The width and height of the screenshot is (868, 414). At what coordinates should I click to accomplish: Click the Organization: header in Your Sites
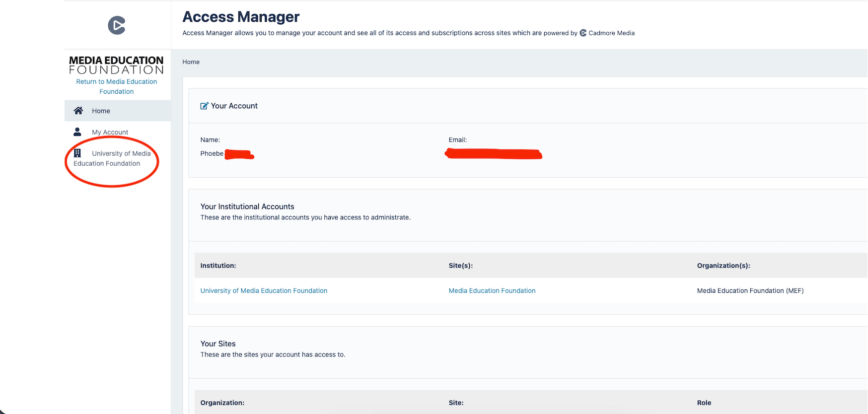[222, 403]
